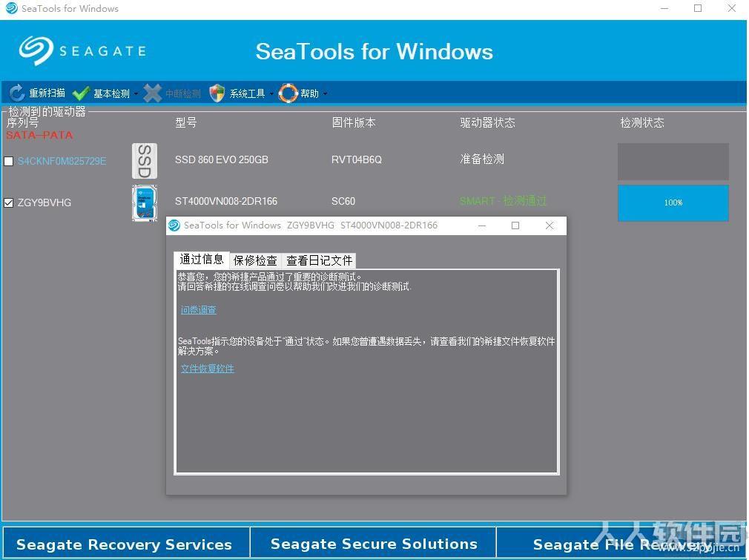Uncheck the ZGY9BVHG drive checkbox
The width and height of the screenshot is (749, 560).
click(9, 202)
